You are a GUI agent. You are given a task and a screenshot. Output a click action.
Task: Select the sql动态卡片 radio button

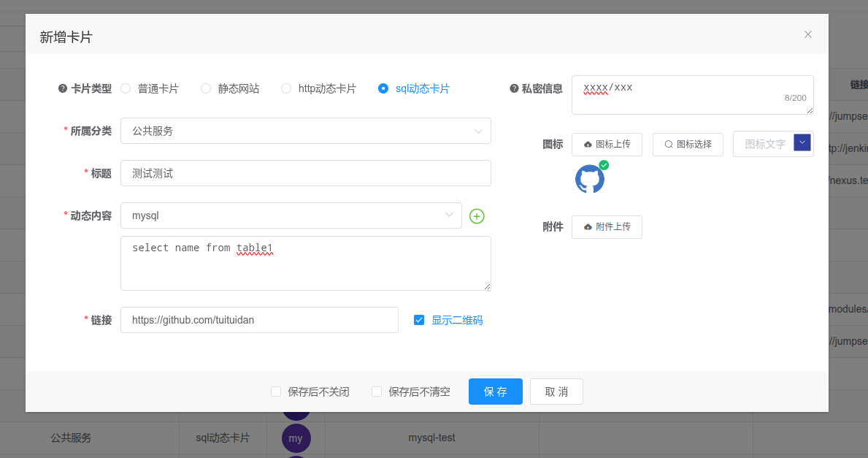pos(383,88)
